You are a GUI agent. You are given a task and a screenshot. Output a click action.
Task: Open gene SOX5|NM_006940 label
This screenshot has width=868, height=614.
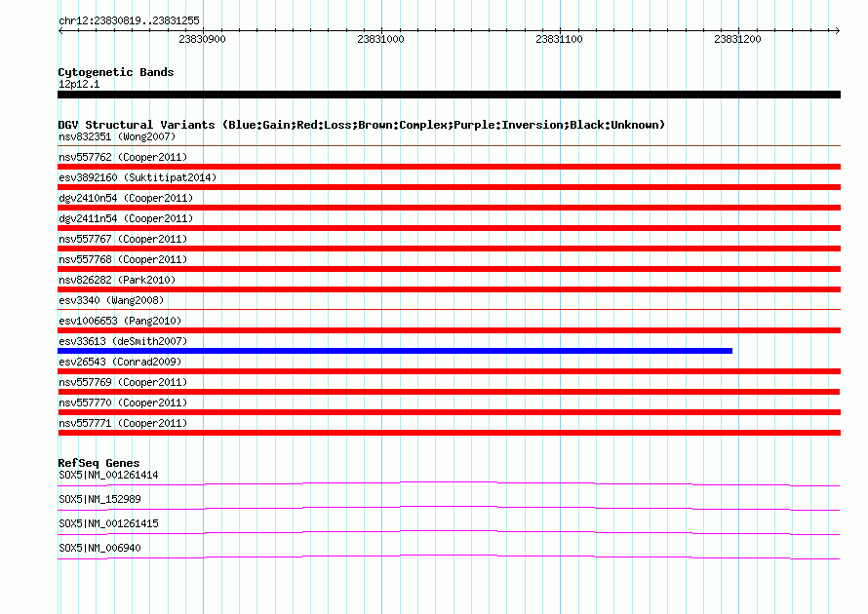(x=99, y=548)
